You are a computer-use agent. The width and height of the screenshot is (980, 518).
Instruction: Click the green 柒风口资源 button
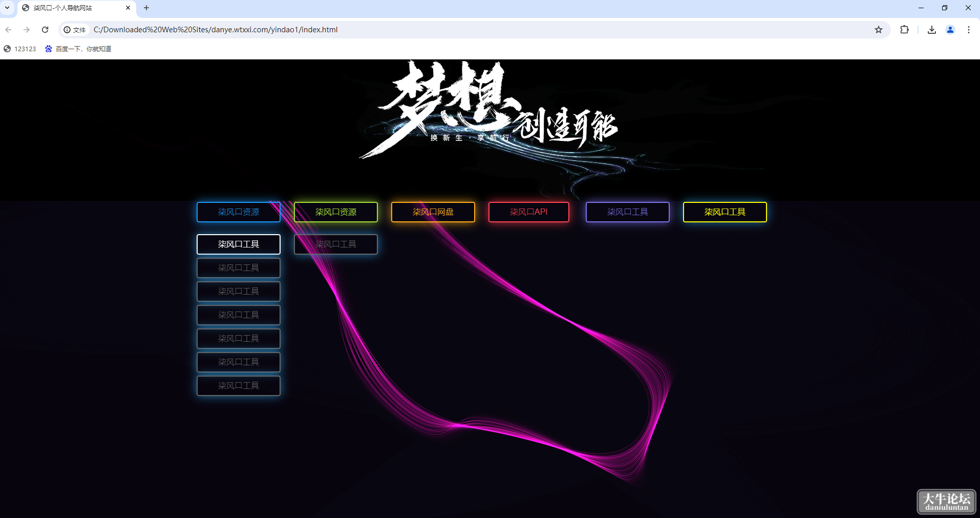click(x=336, y=212)
